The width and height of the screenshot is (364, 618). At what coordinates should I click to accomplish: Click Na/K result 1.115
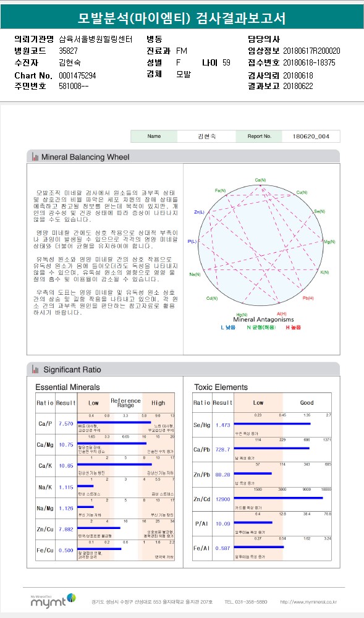[x=66, y=487]
